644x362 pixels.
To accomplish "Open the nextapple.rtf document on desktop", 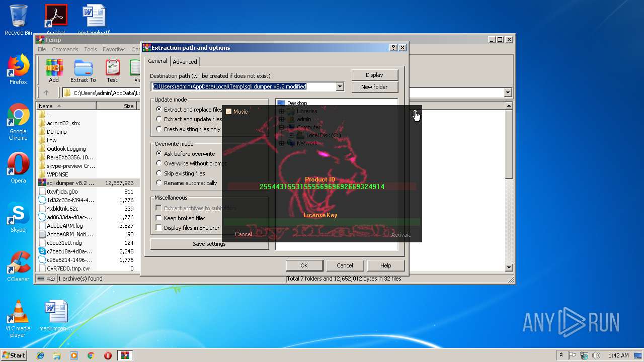I will pos(94,20).
